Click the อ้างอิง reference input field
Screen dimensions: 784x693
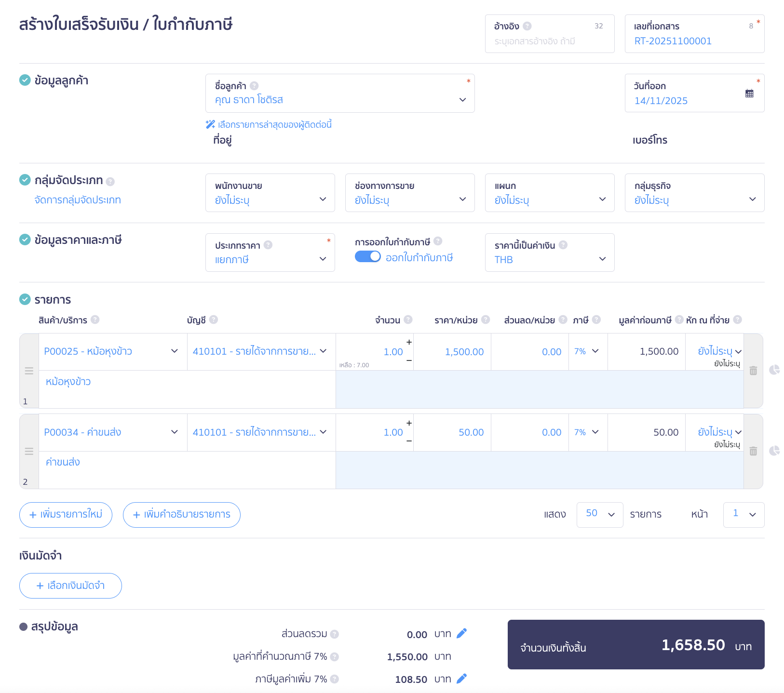pos(549,41)
